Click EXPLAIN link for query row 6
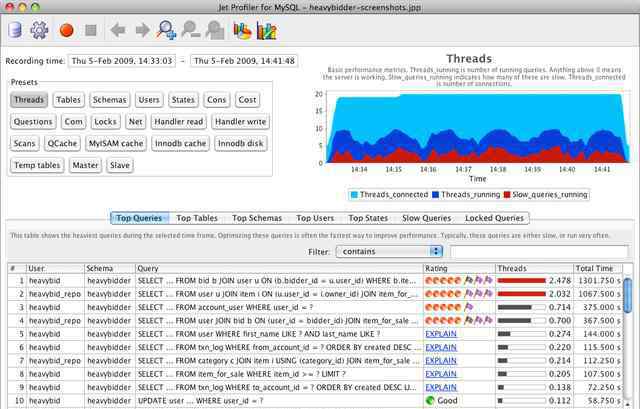Viewport: 640px width, 409px height. point(441,347)
